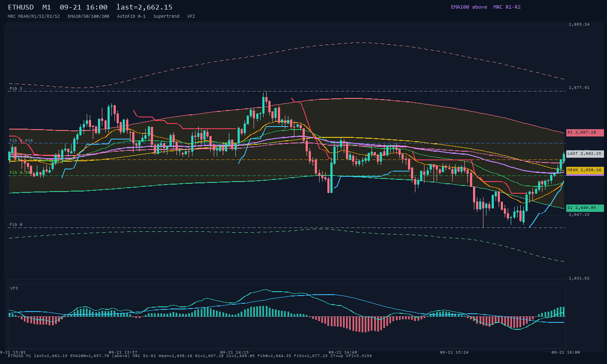This screenshot has width=607, height=364.
Task: Click the 09-21 14:13 time axis label
Action: (235, 352)
